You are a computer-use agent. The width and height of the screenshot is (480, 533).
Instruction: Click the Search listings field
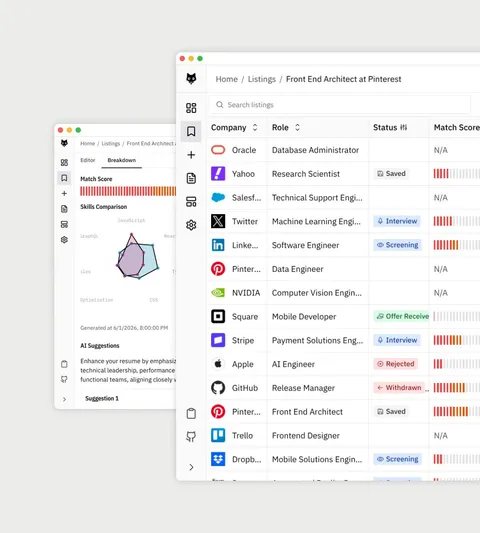pyautogui.click(x=340, y=105)
